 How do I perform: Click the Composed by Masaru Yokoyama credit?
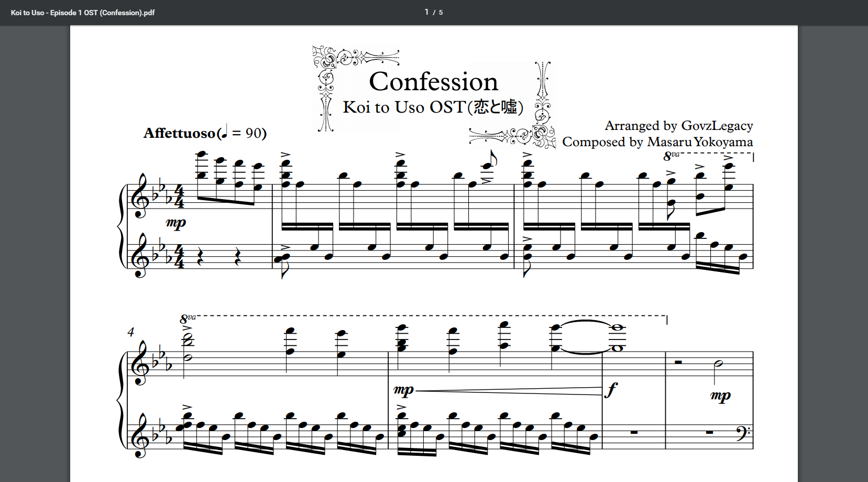pos(657,142)
